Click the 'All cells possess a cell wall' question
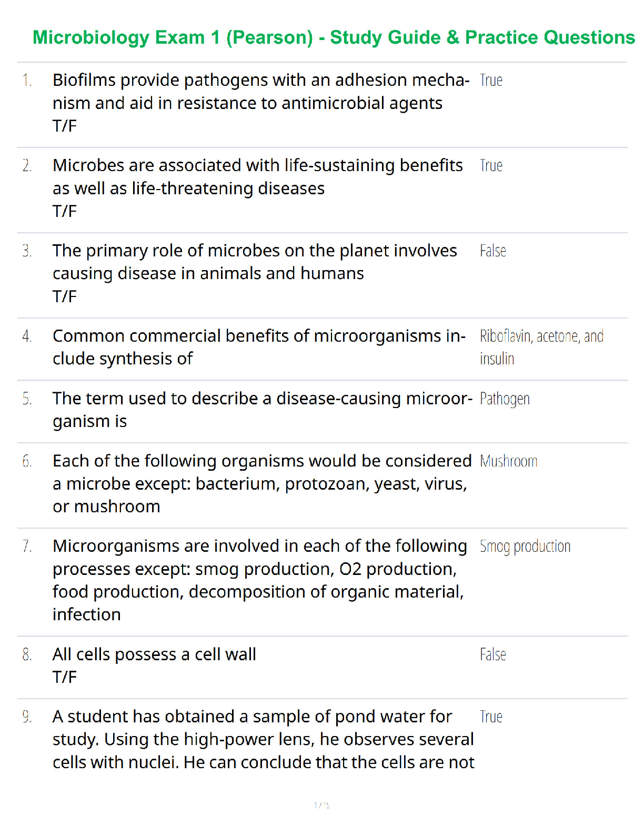This screenshot has width=644, height=834. tap(154, 654)
